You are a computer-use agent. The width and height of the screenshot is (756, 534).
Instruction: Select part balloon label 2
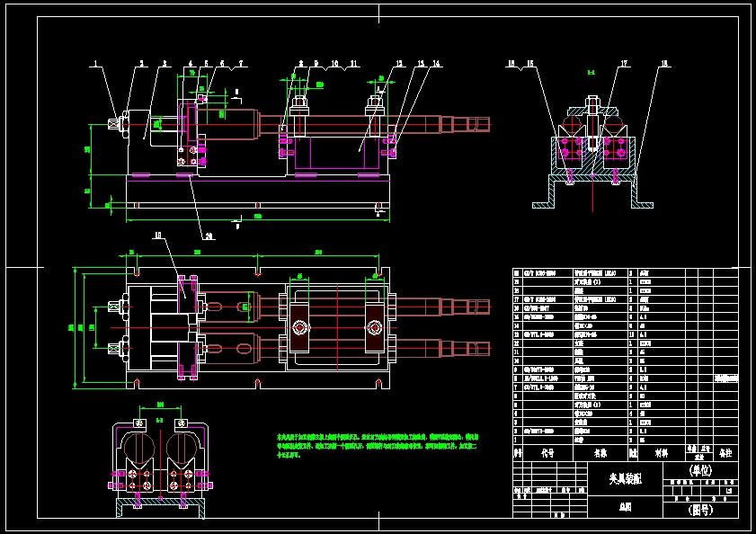142,63
